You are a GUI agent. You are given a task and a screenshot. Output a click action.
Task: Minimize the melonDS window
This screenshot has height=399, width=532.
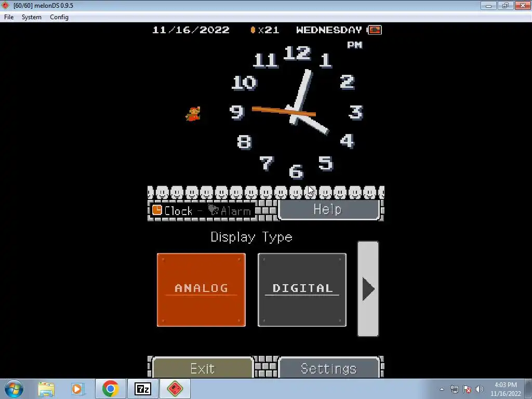tap(488, 5)
